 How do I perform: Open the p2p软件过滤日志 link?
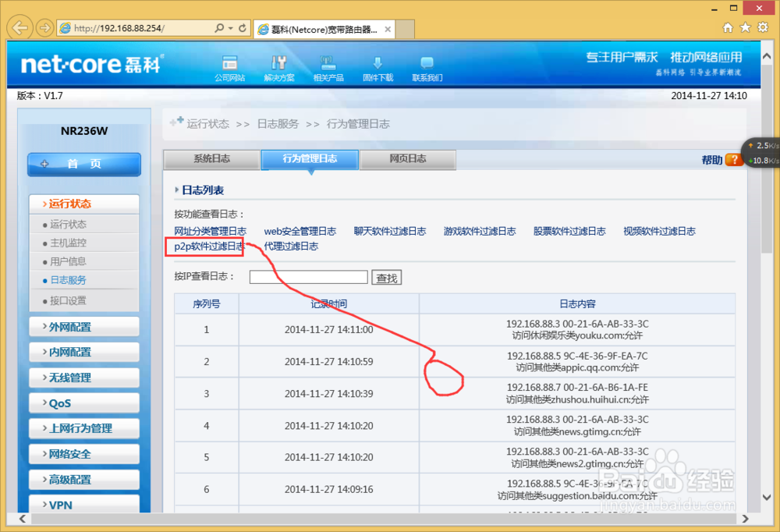pyautogui.click(x=204, y=246)
